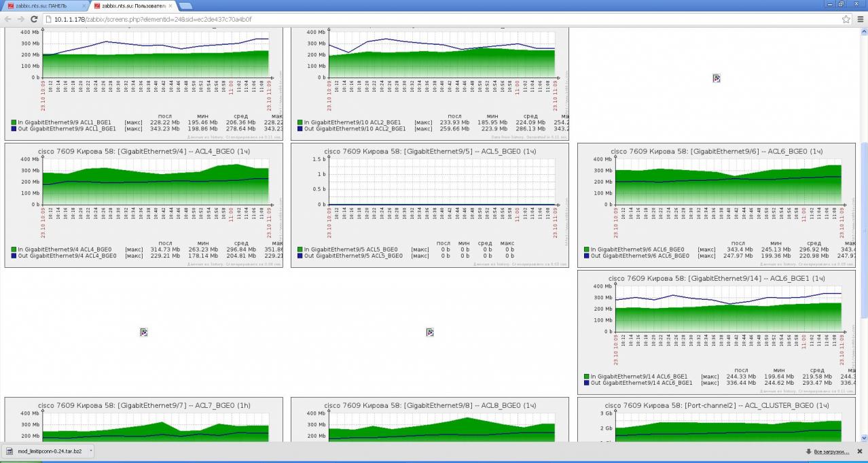Image resolution: width=868 pixels, height=463 pixels.
Task: Reload the page with the refresh icon
Action: [x=33, y=19]
